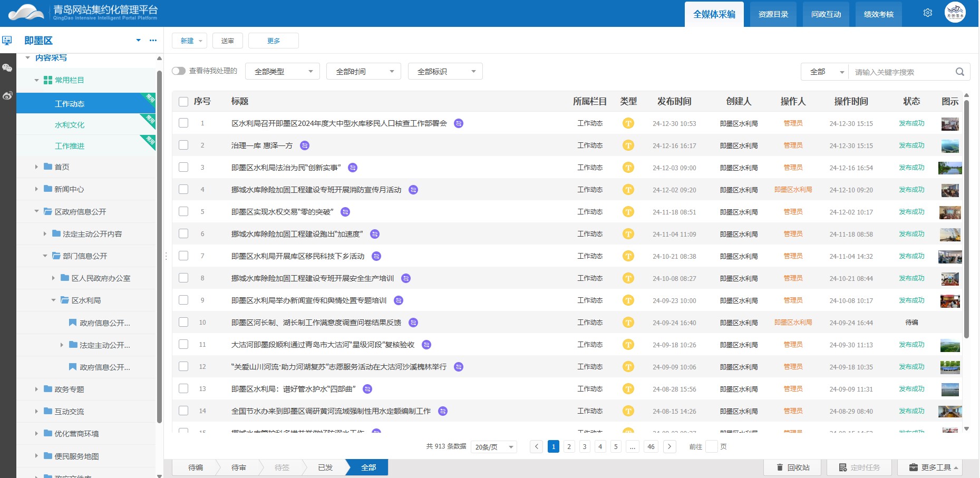The image size is (980, 478).
Task: Switch to 问政互动 tab
Action: pos(826,14)
